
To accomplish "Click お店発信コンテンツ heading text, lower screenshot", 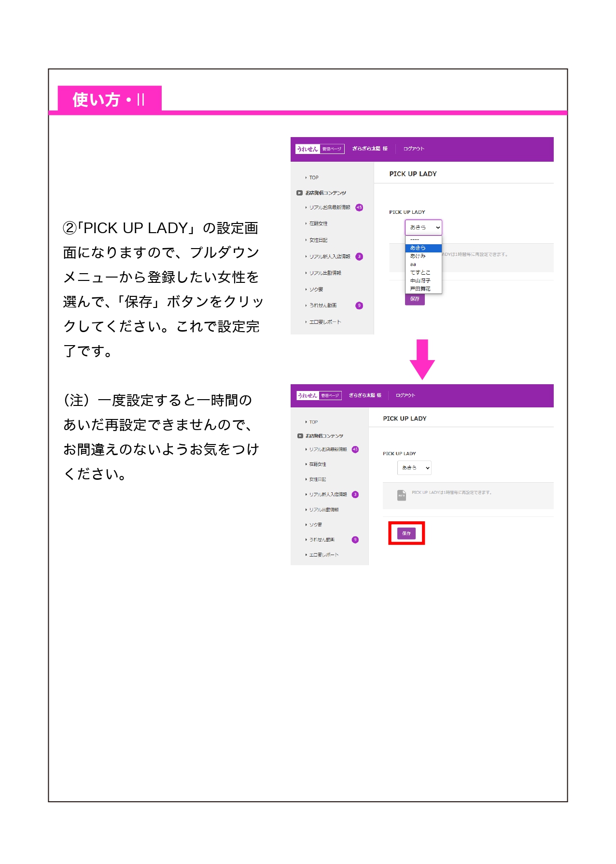I will click(x=324, y=436).
